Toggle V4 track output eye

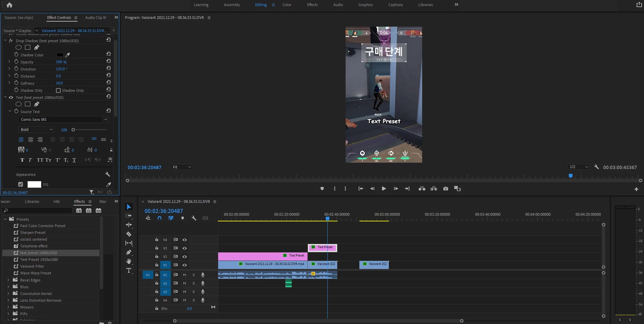184,240
